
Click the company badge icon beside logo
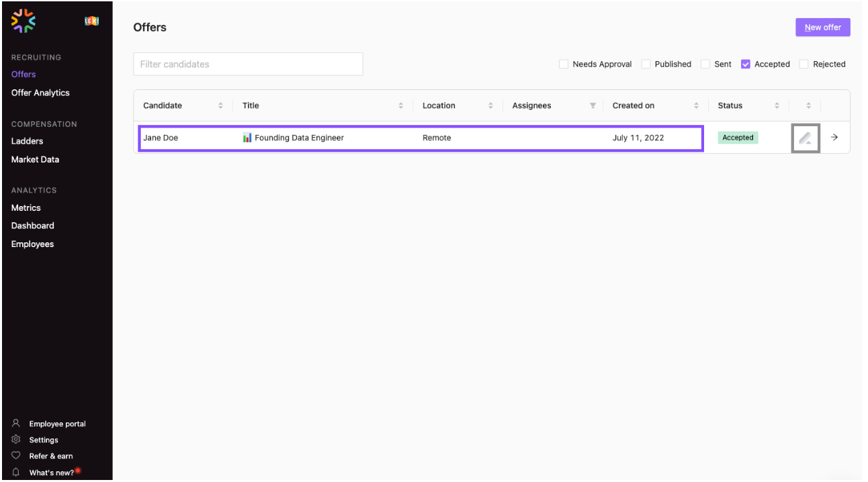91,21
